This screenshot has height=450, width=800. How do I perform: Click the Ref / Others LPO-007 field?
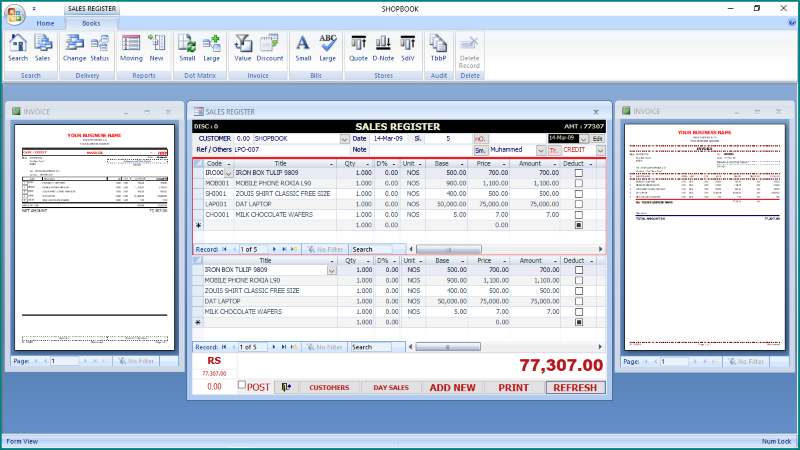tap(290, 150)
